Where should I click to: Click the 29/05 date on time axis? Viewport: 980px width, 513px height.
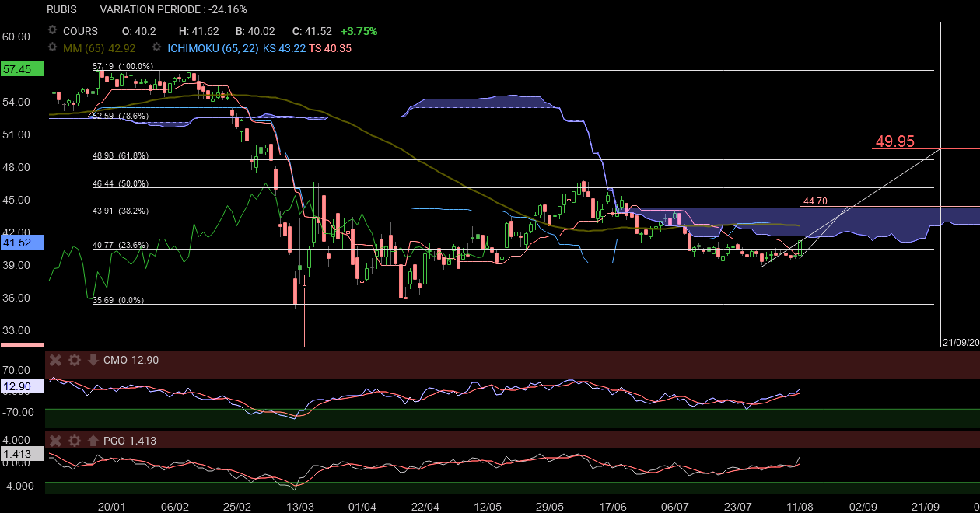[x=550, y=506]
